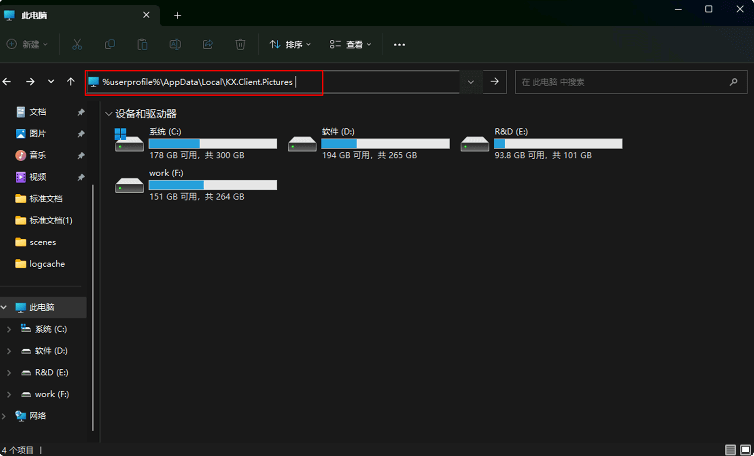Open the R&D (E:) drive in main pane
Viewport: 754px width, 456px height.
pos(540,144)
